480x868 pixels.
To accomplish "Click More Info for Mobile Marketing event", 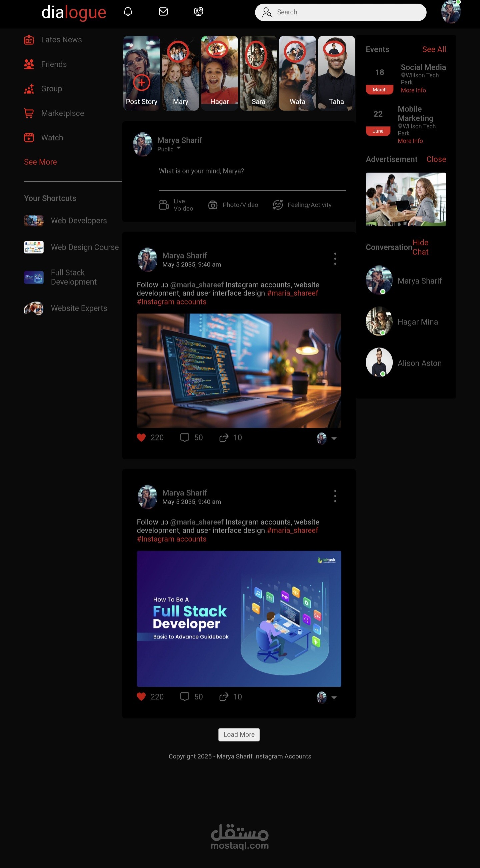I will point(410,141).
